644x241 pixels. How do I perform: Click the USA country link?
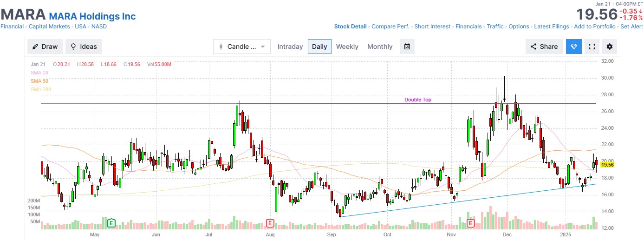80,27
